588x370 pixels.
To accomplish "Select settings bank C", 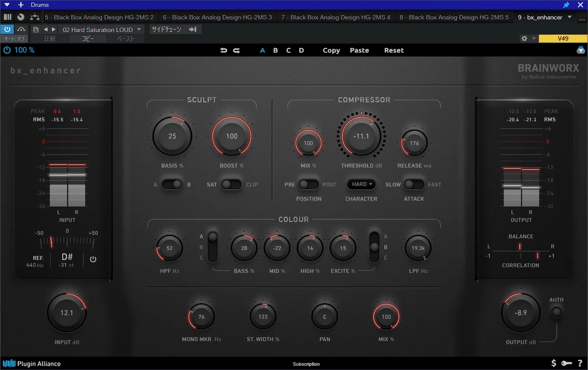I will point(289,50).
